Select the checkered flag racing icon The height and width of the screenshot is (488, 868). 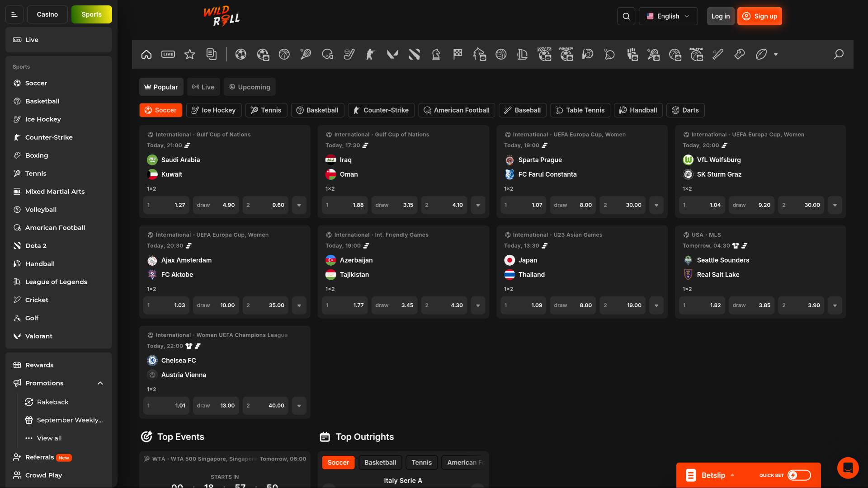pyautogui.click(x=458, y=54)
